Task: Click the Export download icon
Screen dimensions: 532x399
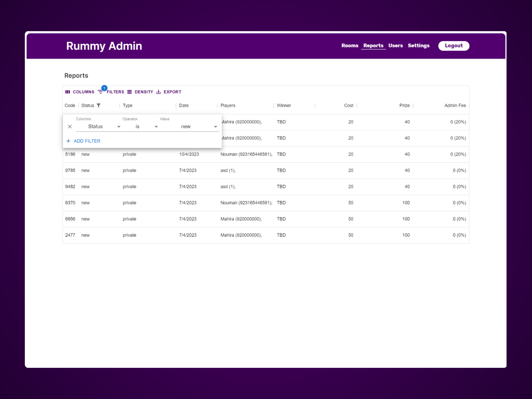Action: 159,92
